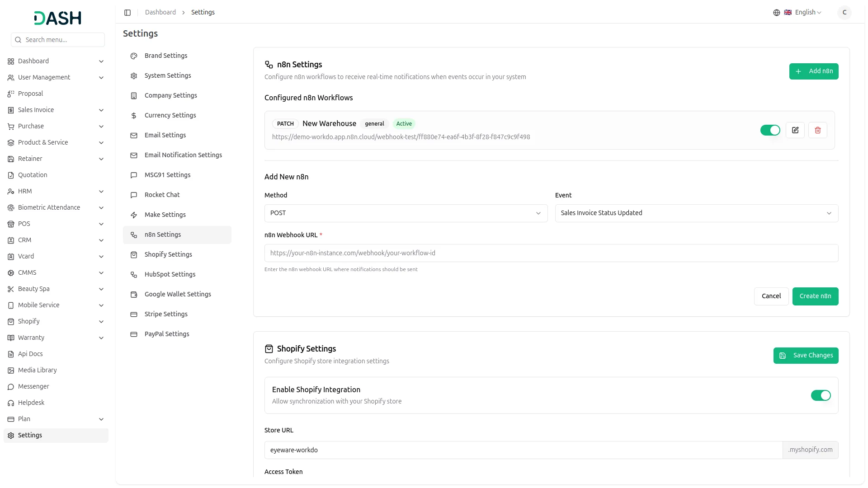The height and width of the screenshot is (488, 868).
Task: Click the edit icon for New Warehouse workflow
Action: click(795, 130)
